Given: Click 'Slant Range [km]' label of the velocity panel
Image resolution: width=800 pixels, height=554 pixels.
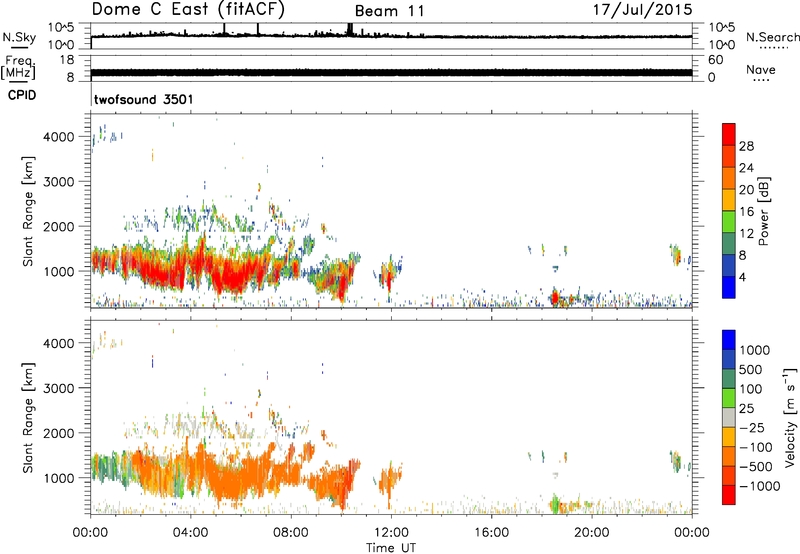Looking at the screenshot, I should pyautogui.click(x=28, y=418).
